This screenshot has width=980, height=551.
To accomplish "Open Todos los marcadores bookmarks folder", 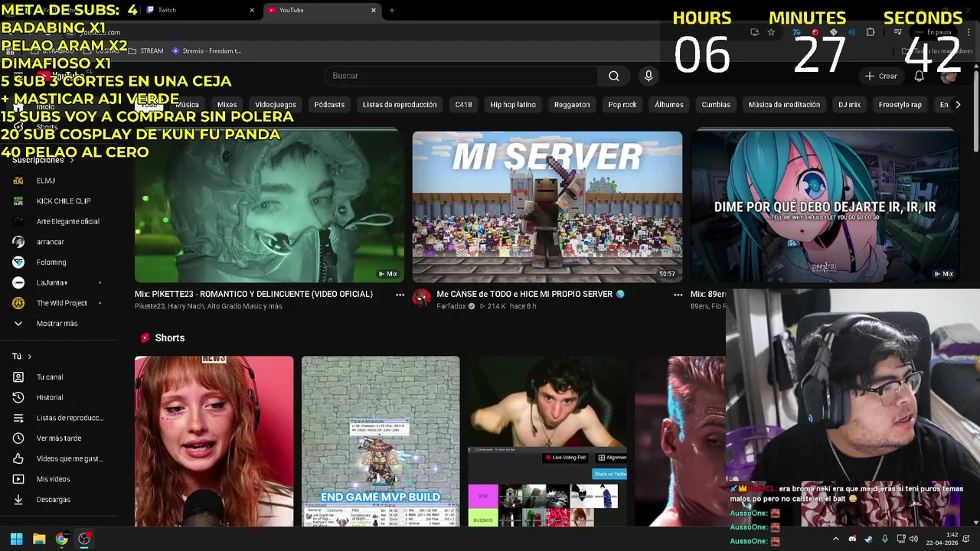I will tap(938, 51).
